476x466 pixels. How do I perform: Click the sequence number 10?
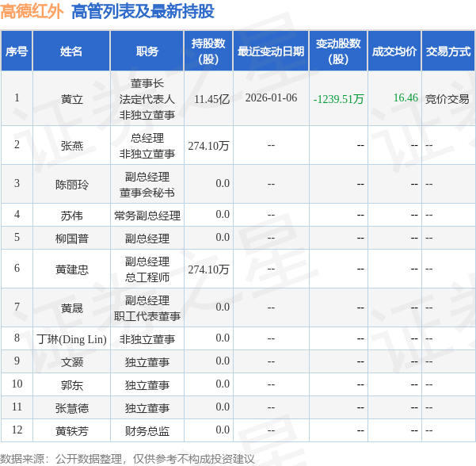point(17,384)
